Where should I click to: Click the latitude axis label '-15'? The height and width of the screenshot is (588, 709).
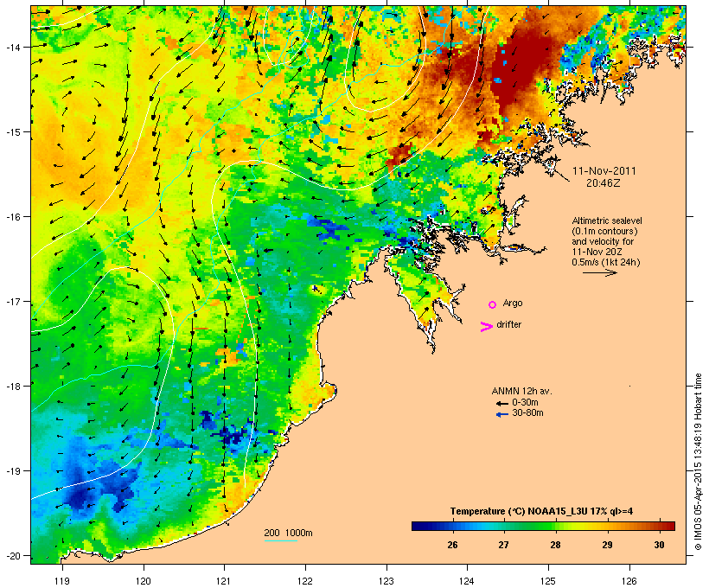(x=12, y=132)
